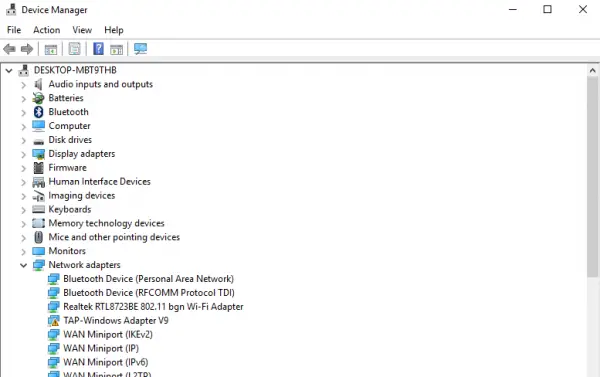The image size is (600, 377).
Task: Select Realtek RTL8723BE Wi-Fi Adapter
Action: [x=153, y=307]
